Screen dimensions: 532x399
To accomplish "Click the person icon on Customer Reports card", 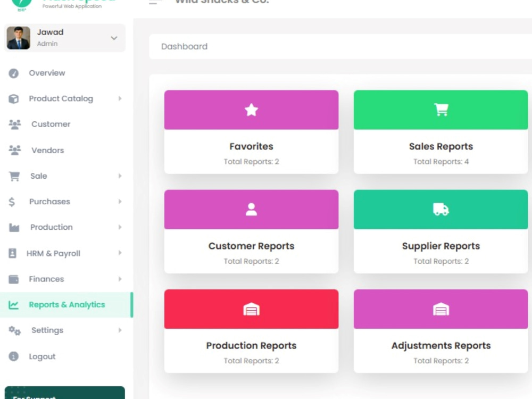I will [x=252, y=209].
